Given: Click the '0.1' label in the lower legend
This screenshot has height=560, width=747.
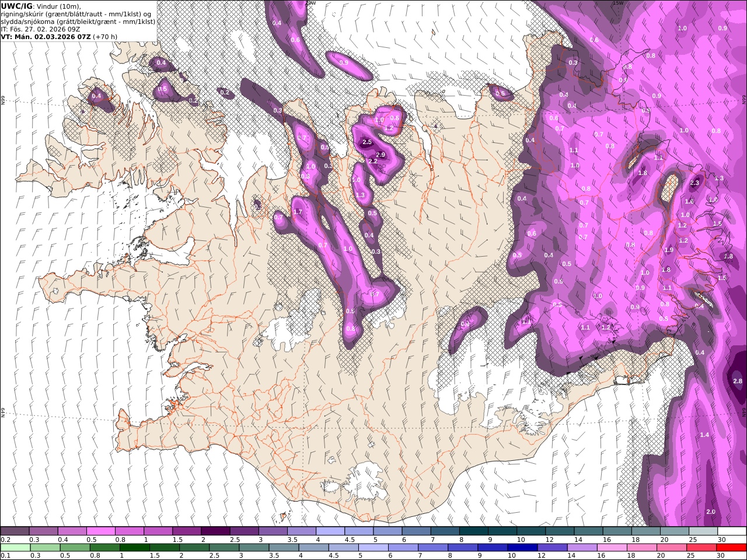Looking at the screenshot, I should point(5,555).
